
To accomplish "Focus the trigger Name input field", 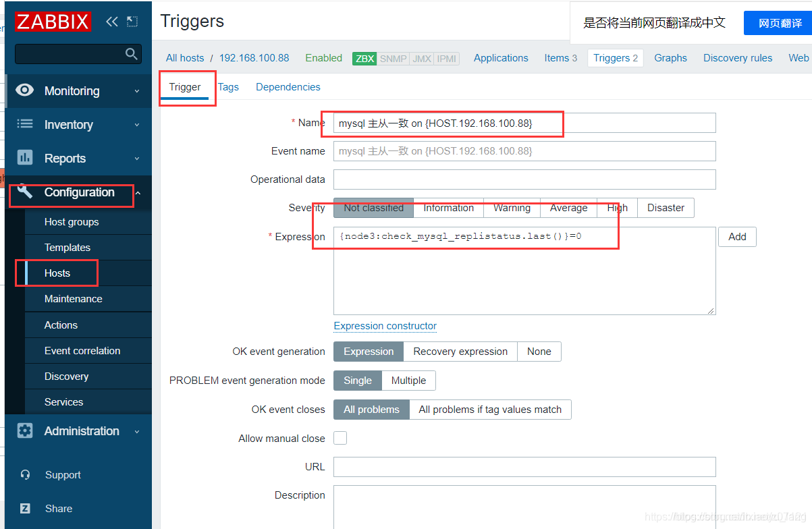I will [x=524, y=123].
